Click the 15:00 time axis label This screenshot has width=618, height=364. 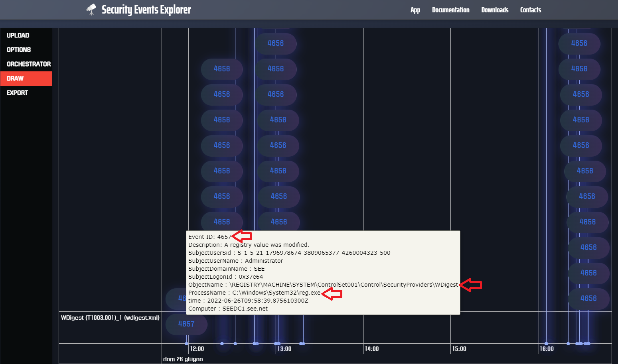pyautogui.click(x=459, y=349)
